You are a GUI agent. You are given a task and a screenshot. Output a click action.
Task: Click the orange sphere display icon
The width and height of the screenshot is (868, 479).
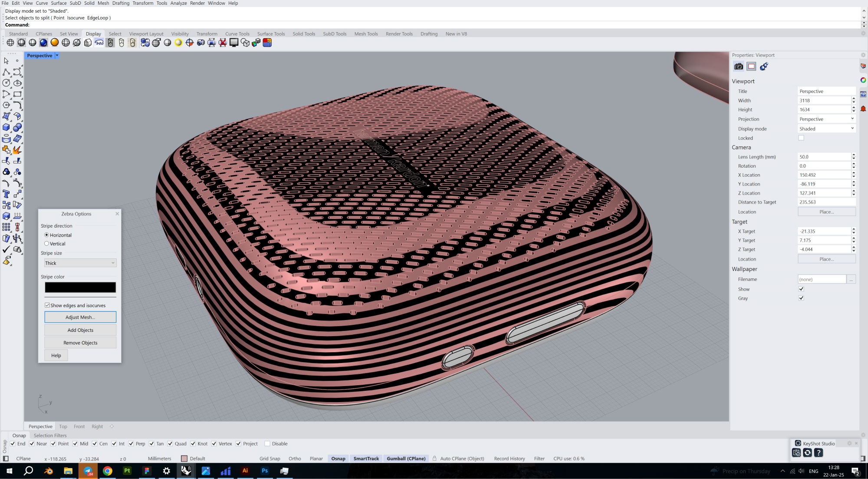coord(55,43)
